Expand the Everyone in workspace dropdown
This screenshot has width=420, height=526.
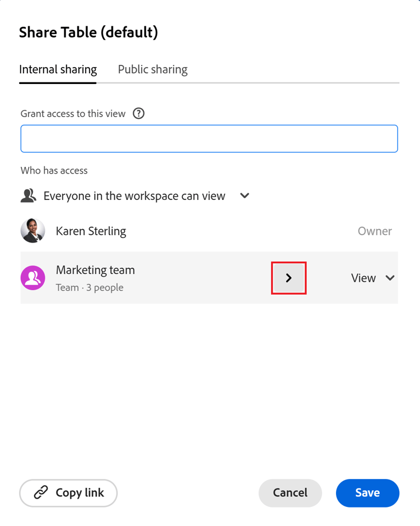coord(244,195)
